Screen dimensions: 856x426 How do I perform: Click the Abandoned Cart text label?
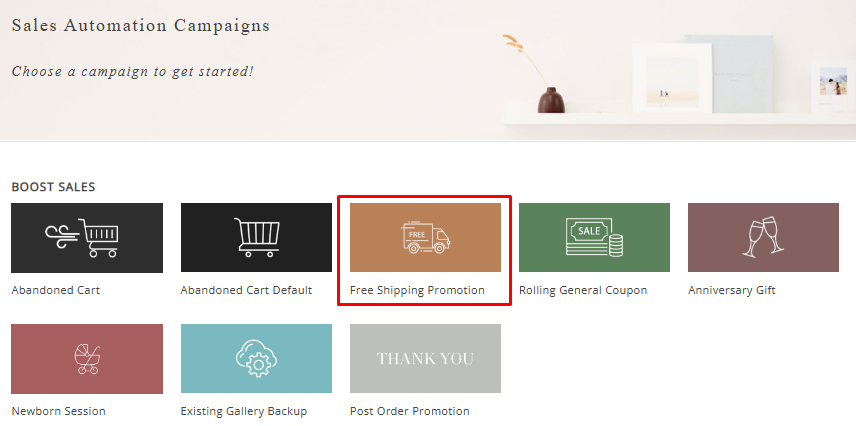(56, 290)
